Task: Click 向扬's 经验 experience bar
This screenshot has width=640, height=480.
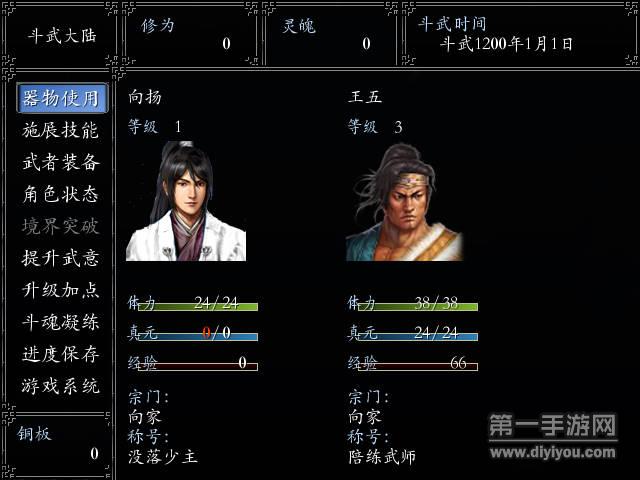Action: pyautogui.click(x=198, y=367)
